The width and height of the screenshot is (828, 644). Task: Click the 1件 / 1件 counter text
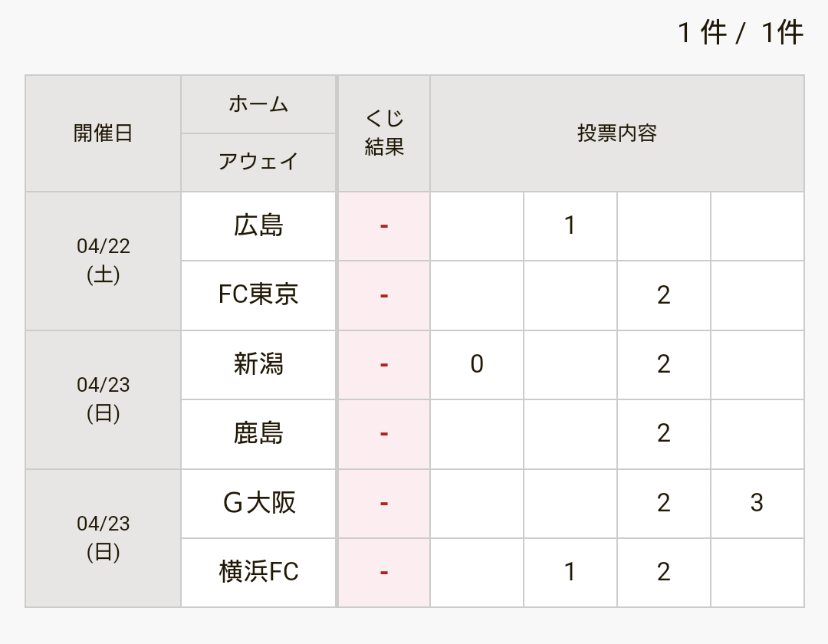pos(740,33)
